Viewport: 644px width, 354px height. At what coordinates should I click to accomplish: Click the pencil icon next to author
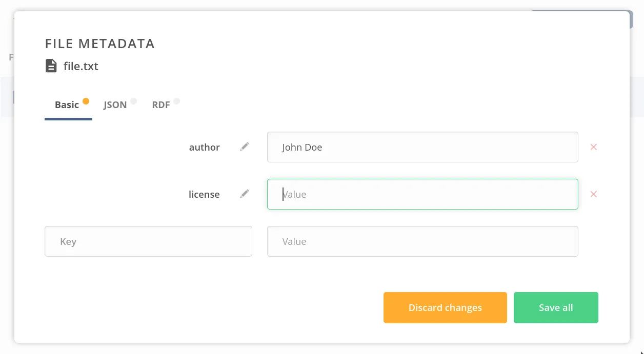click(x=245, y=147)
